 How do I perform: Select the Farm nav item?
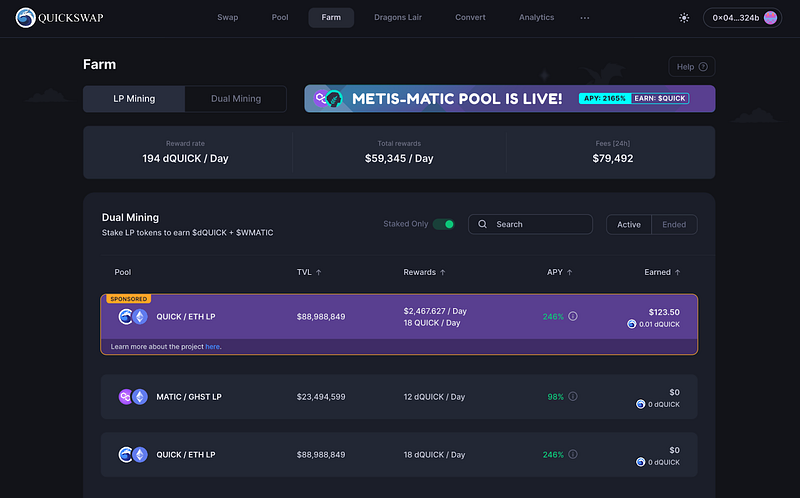(331, 17)
